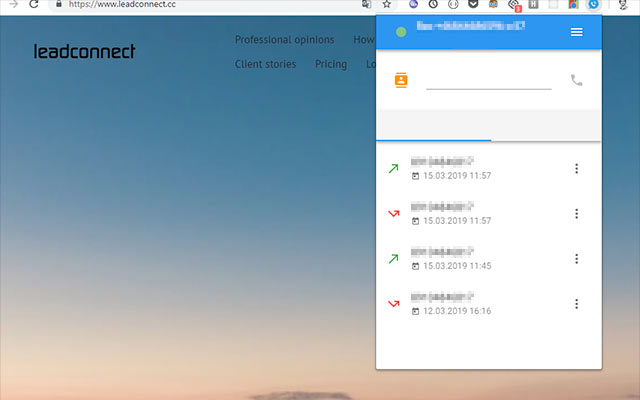640x400 pixels.
Task: Click the colorful square extension icon
Action: pos(573,4)
